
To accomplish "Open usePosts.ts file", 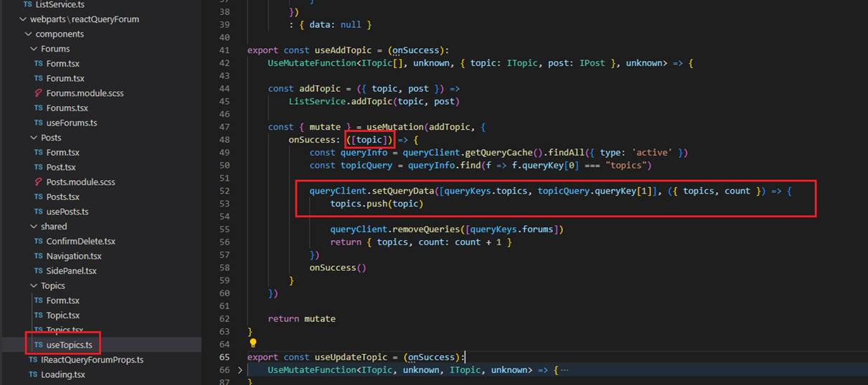I will (67, 211).
